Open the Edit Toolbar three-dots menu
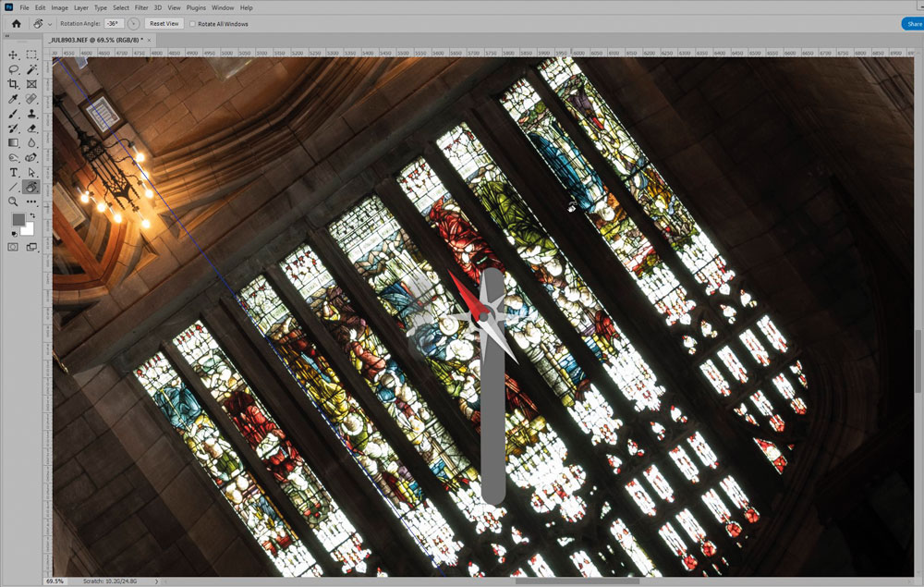Screen dimensions: 924x587 tap(31, 202)
